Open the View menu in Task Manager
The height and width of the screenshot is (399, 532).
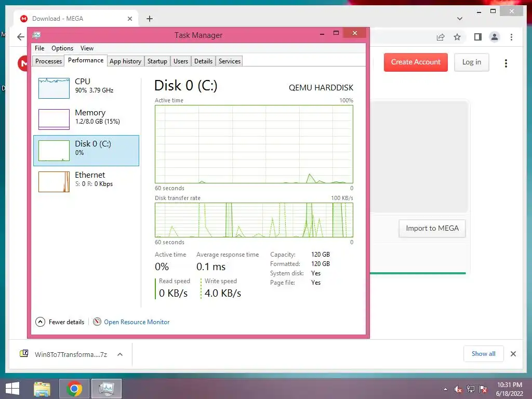(x=87, y=48)
